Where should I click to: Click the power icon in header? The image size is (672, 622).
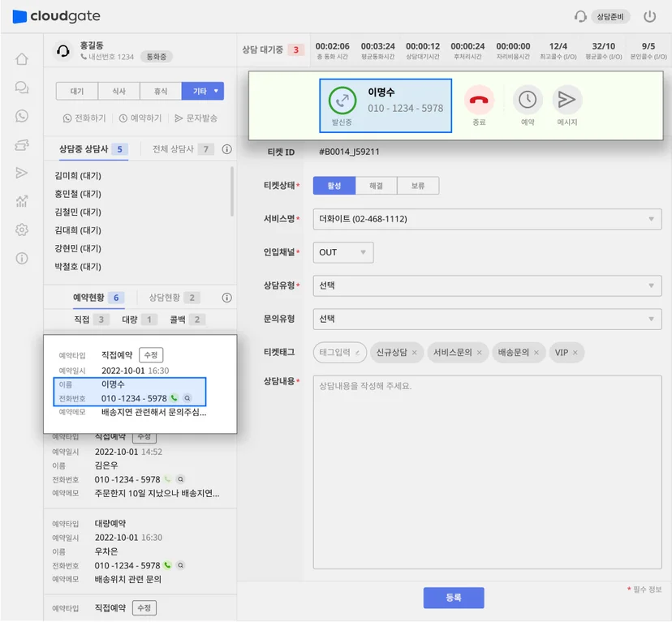click(x=649, y=17)
